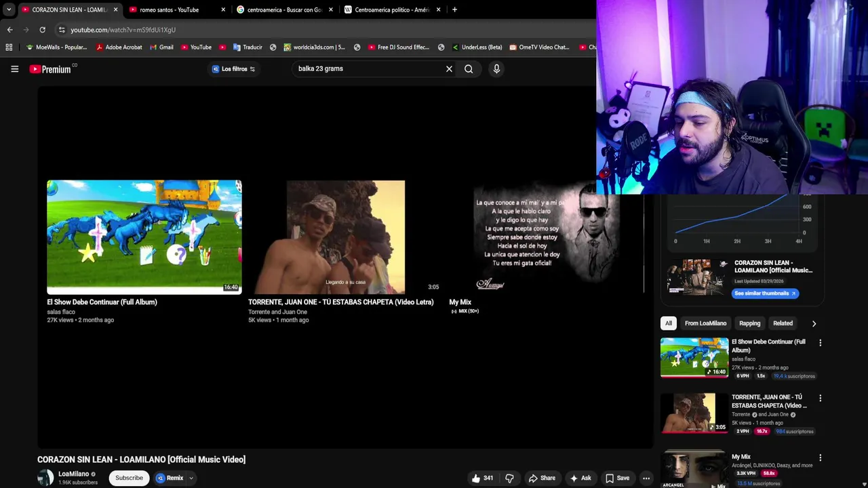
Task: Click the Ask button
Action: (x=580, y=478)
